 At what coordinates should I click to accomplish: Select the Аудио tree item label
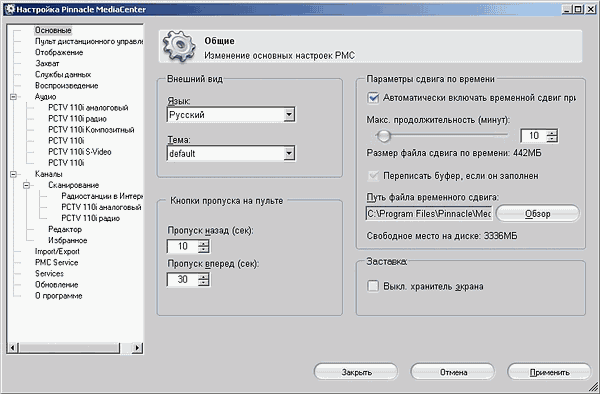pyautogui.click(x=46, y=97)
